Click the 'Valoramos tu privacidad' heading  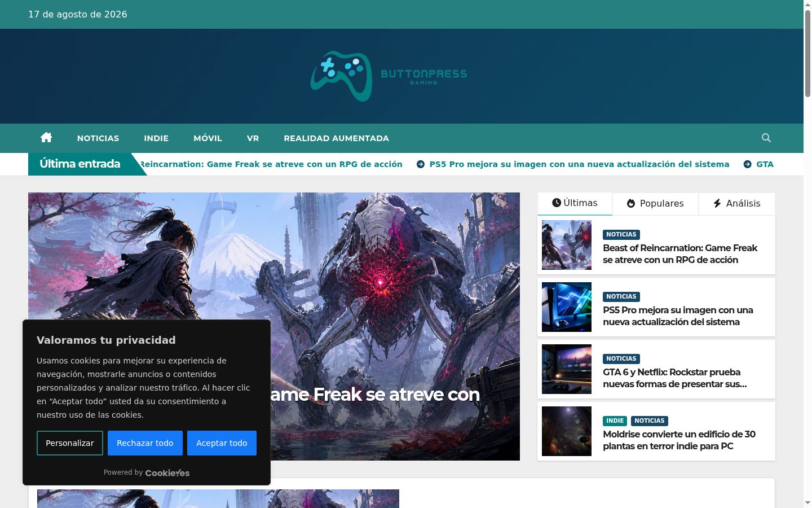[x=106, y=340]
